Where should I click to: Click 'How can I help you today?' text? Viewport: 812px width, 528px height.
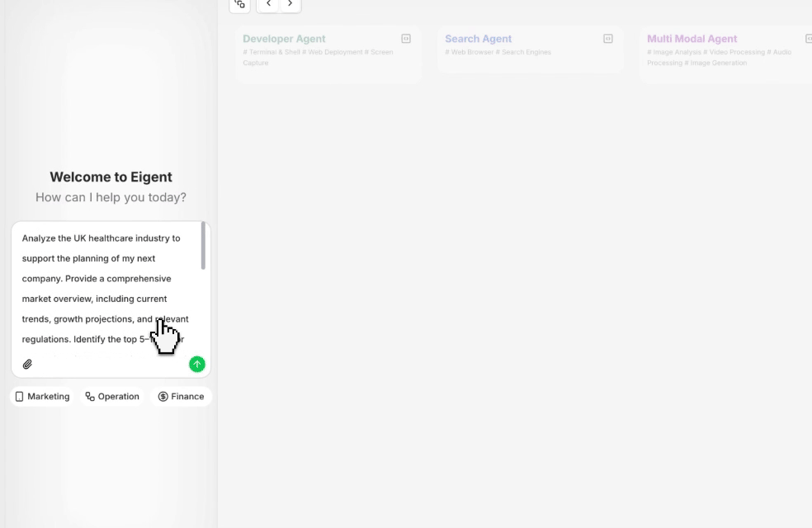click(x=111, y=197)
